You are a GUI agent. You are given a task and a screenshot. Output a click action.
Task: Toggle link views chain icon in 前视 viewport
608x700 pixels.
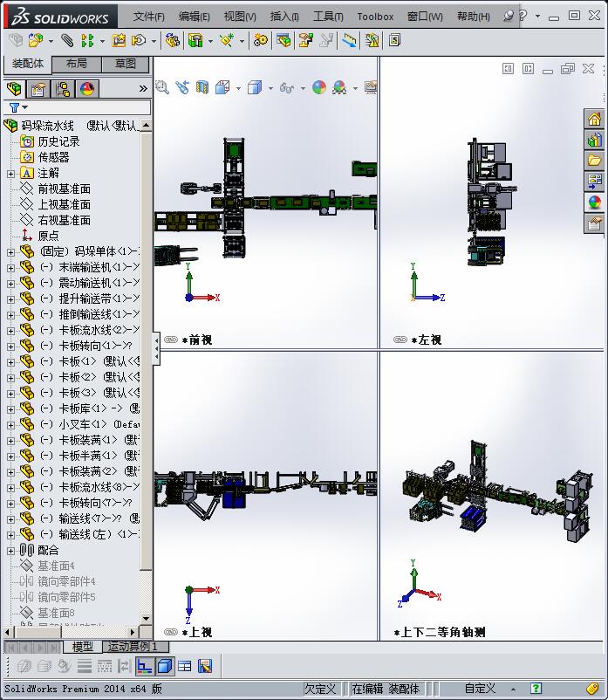(170, 340)
